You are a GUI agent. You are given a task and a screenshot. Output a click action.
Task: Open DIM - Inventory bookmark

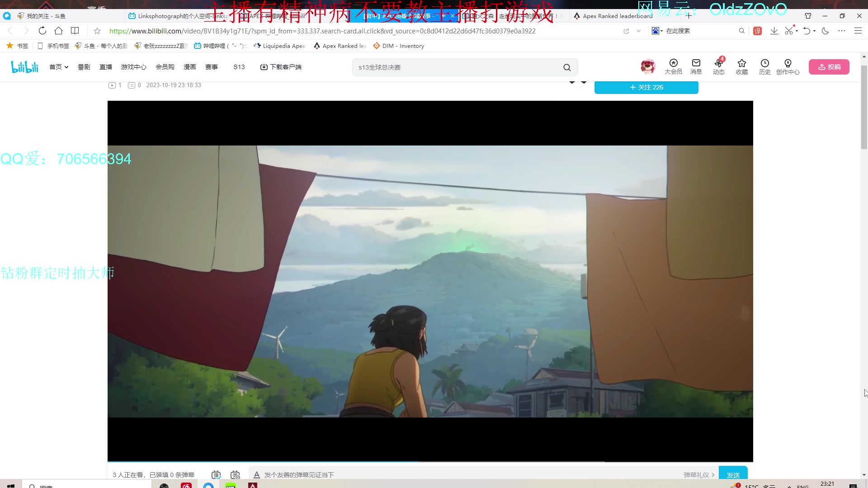[398, 46]
